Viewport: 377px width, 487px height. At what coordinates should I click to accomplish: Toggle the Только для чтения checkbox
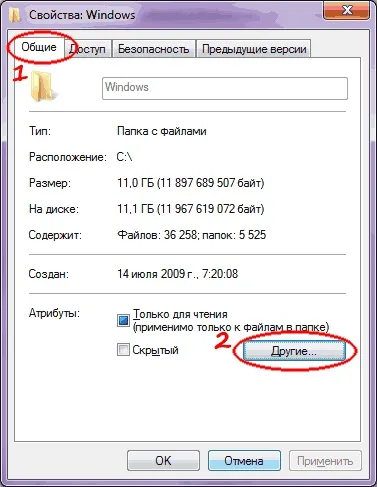123,320
